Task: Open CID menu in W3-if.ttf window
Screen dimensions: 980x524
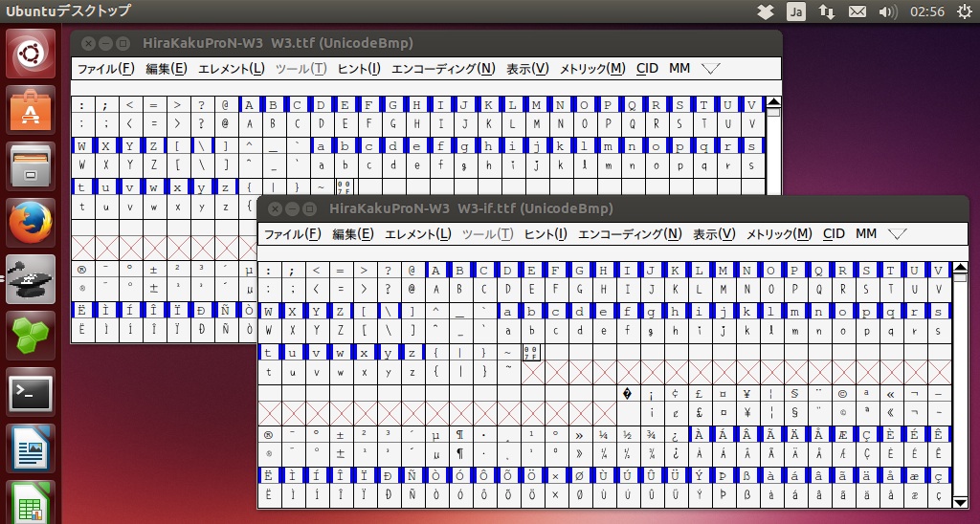Action: 834,234
